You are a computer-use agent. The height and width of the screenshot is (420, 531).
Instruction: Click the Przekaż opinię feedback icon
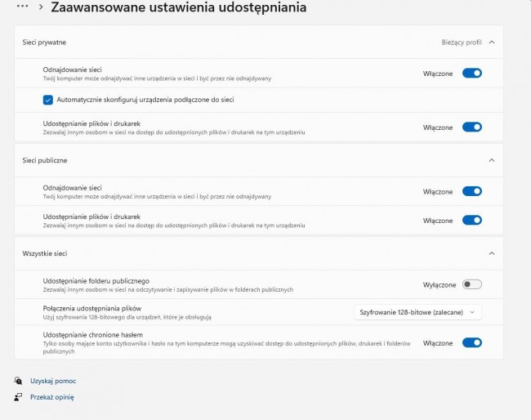(x=18, y=397)
